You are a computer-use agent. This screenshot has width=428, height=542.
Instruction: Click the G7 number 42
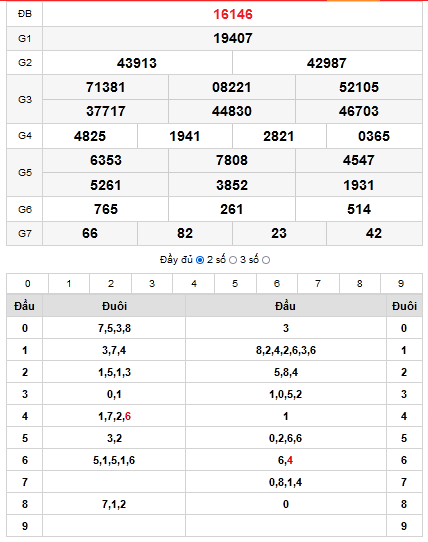(x=374, y=233)
